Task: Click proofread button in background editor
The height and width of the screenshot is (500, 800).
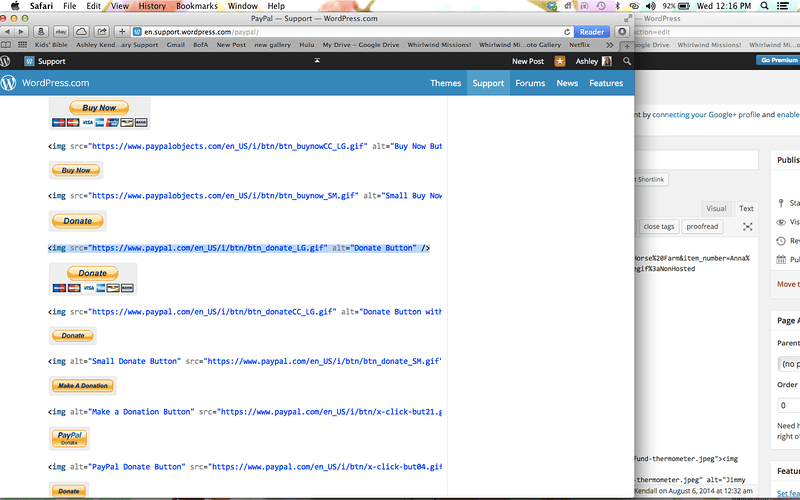Action: point(702,227)
